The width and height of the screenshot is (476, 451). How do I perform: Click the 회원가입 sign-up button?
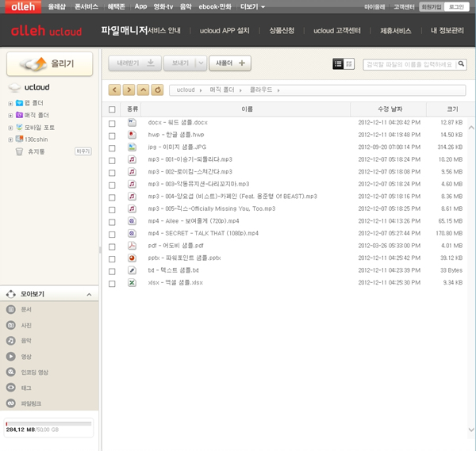tap(432, 6)
